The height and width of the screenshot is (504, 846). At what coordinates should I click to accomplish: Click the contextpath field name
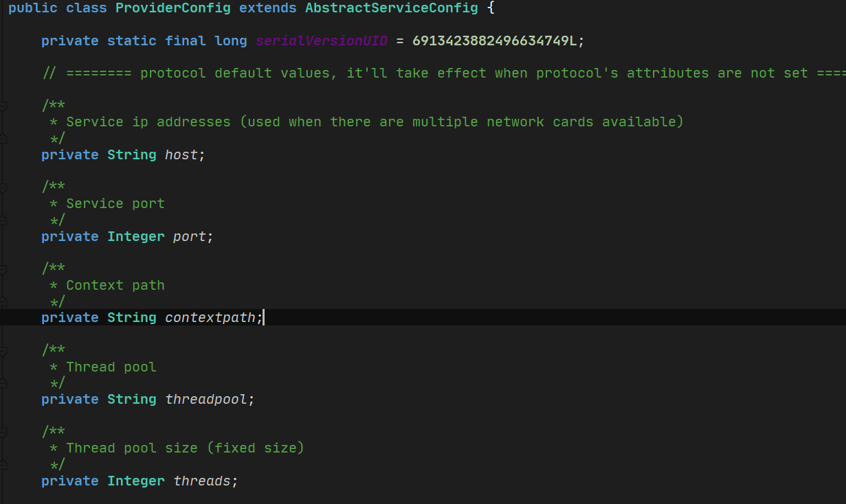click(210, 317)
